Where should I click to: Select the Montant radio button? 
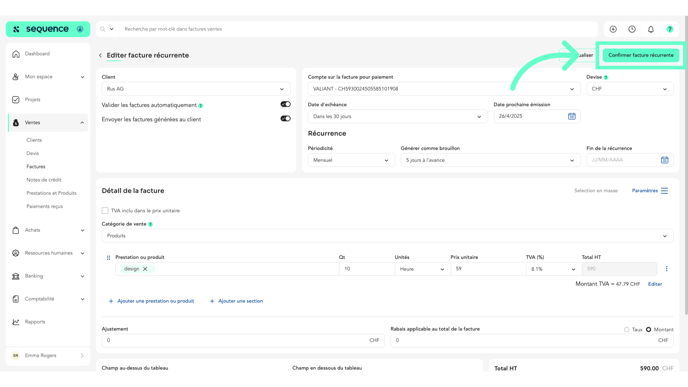(x=648, y=330)
